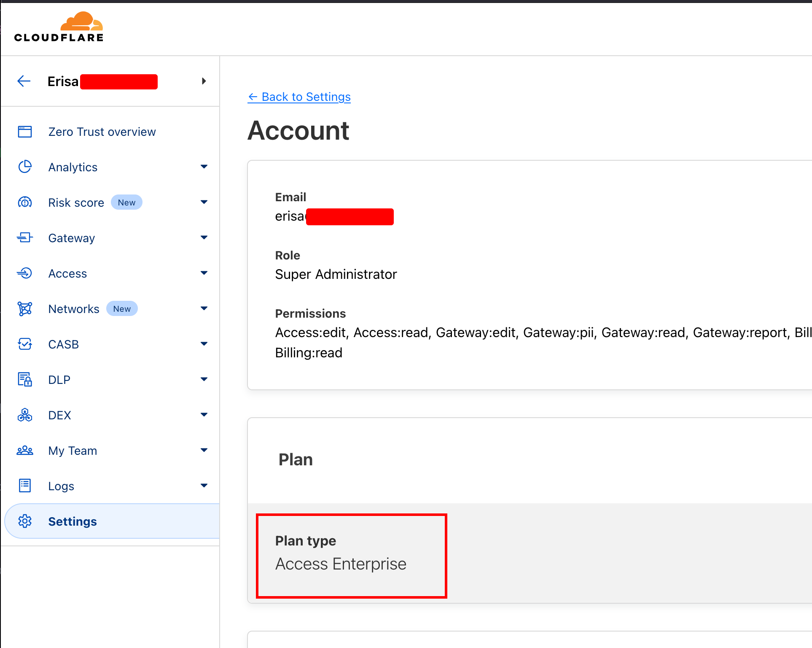The height and width of the screenshot is (648, 812).
Task: Click the CASB shield icon
Action: click(x=25, y=344)
